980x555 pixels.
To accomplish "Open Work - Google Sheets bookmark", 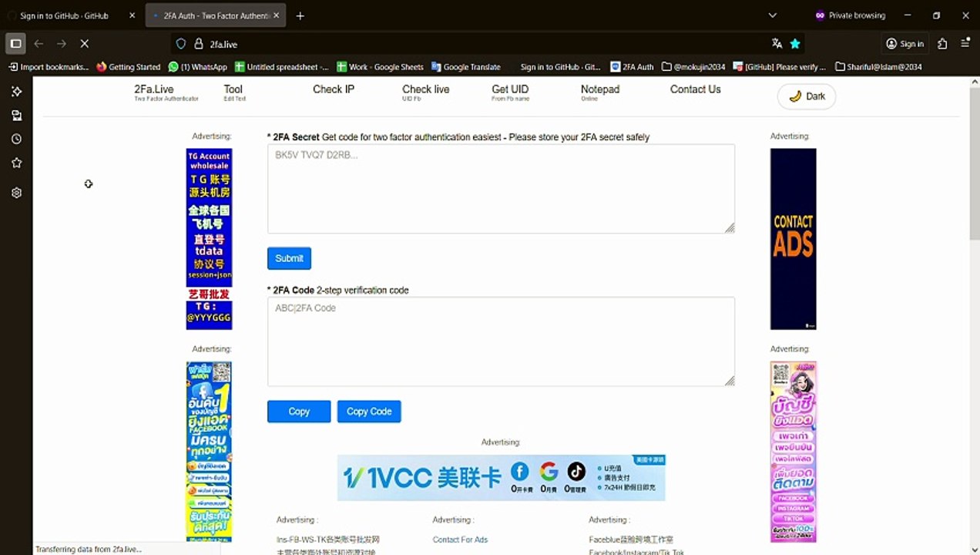I will tap(381, 67).
